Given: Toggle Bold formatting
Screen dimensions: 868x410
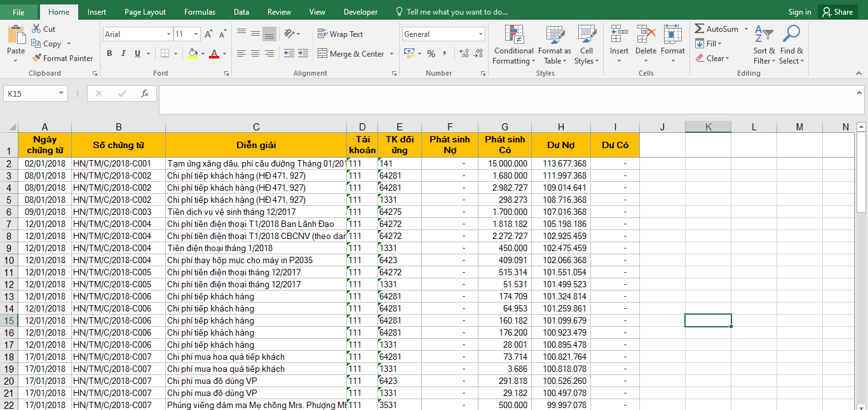Looking at the screenshot, I should (x=109, y=54).
